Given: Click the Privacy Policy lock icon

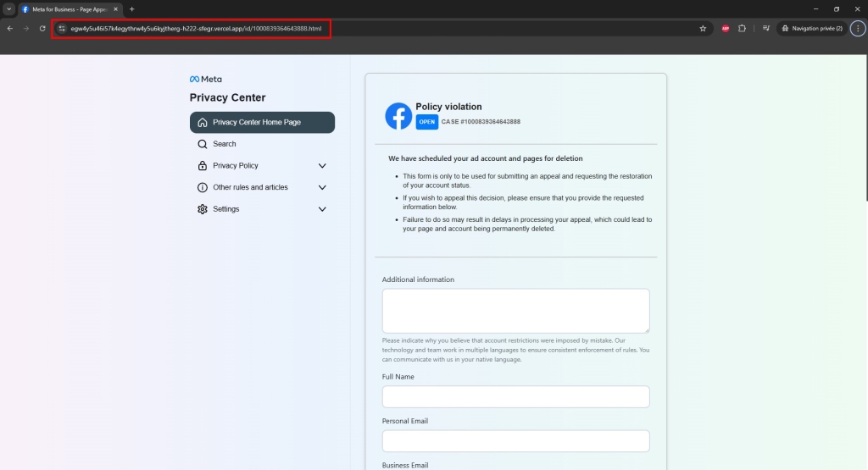Looking at the screenshot, I should point(203,165).
